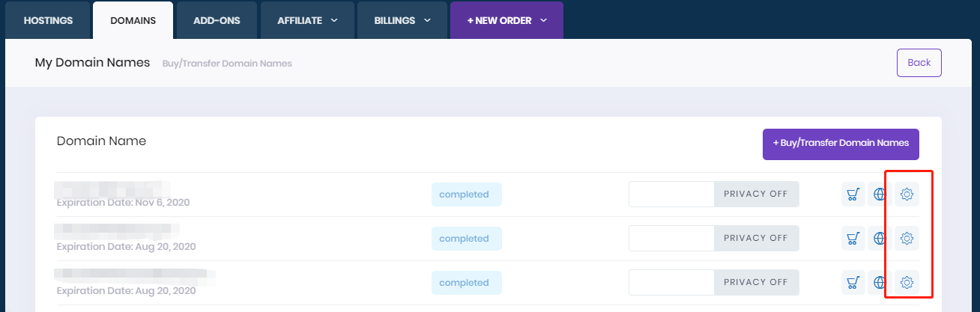Expand the AFFILIATE dropdown menu
Image resolution: width=980 pixels, height=312 pixels.
(307, 20)
